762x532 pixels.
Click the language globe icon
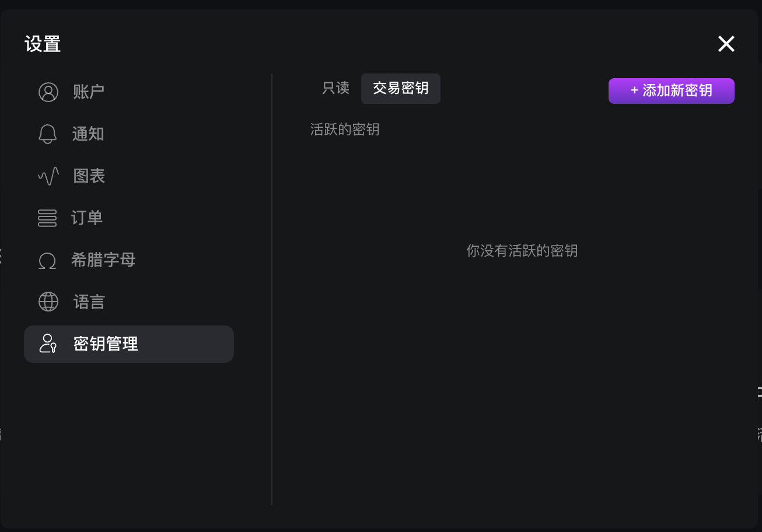48,302
